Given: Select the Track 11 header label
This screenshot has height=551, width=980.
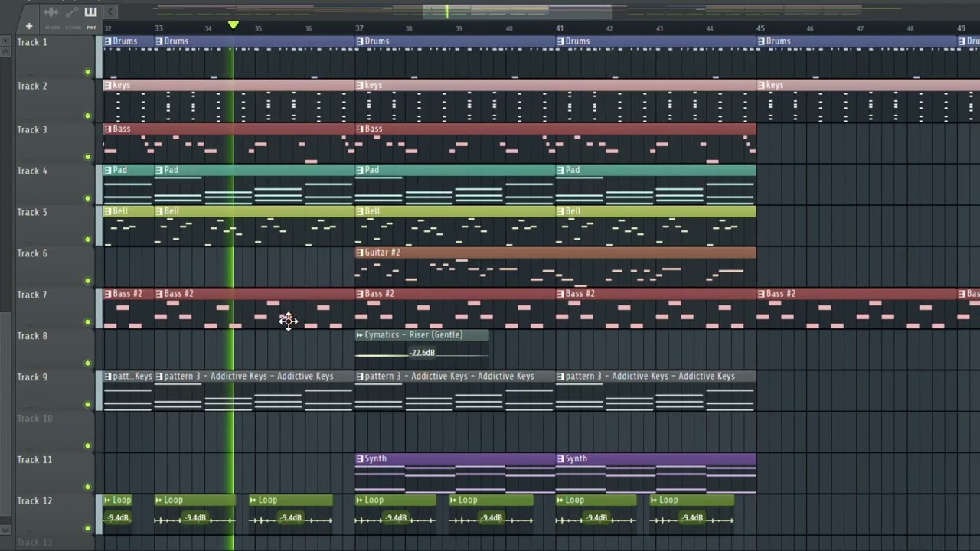Looking at the screenshot, I should click(x=34, y=460).
